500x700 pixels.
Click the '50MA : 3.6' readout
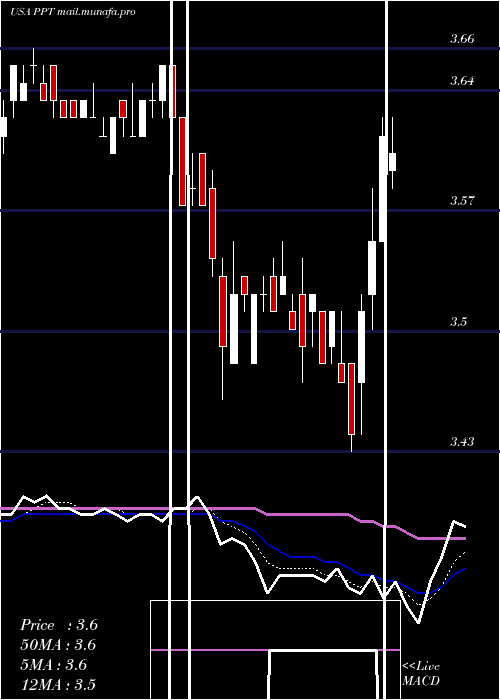pos(58,645)
